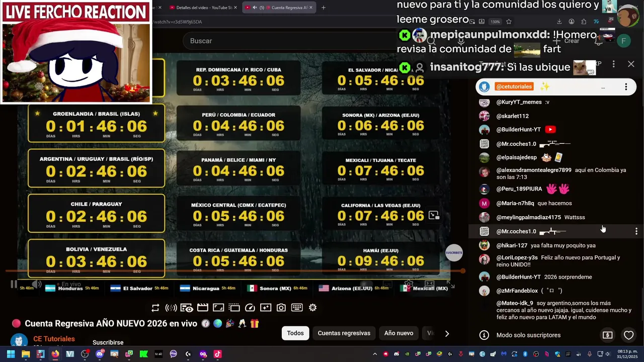Click the live video progress bar
The image size is (644, 362).
234,271
